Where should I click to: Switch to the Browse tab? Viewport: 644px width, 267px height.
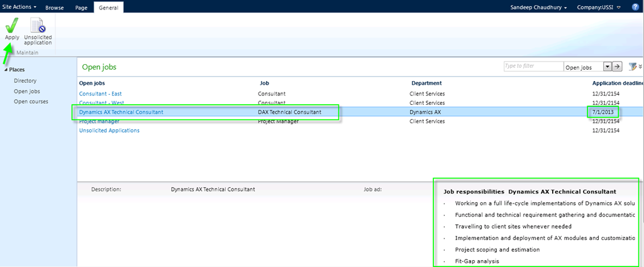(54, 8)
